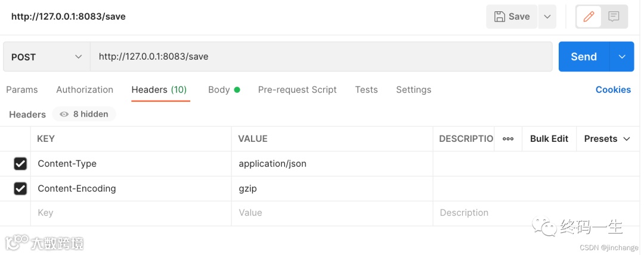Uncheck the Content-Encoding header checkbox
The image size is (644, 255).
pos(20,189)
